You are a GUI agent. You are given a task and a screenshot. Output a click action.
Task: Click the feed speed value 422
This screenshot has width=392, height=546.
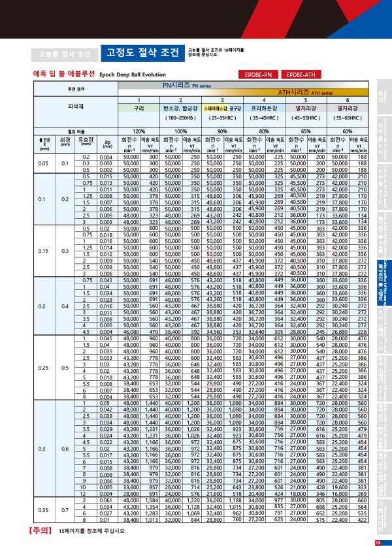coord(363,520)
